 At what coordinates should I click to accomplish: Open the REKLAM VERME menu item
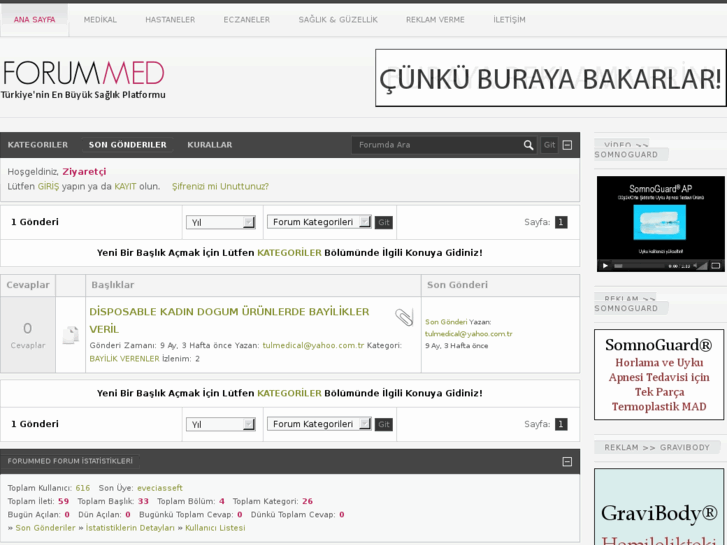point(435,19)
